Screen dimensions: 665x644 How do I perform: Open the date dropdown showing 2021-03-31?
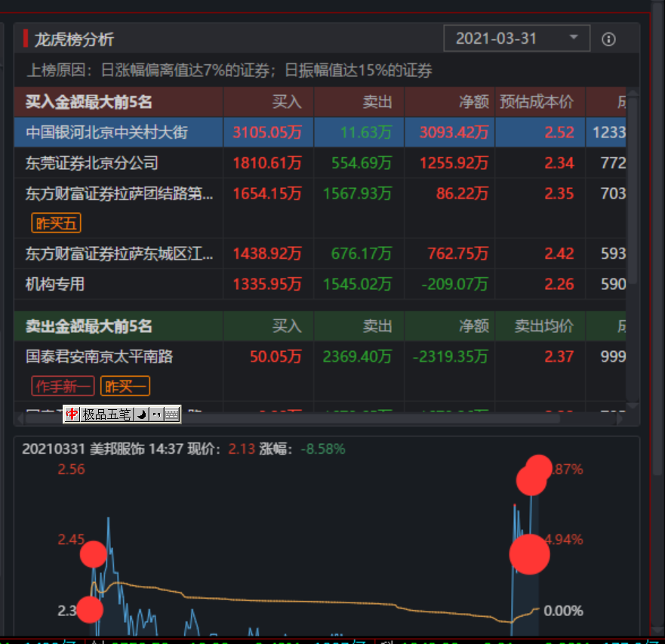click(516, 39)
